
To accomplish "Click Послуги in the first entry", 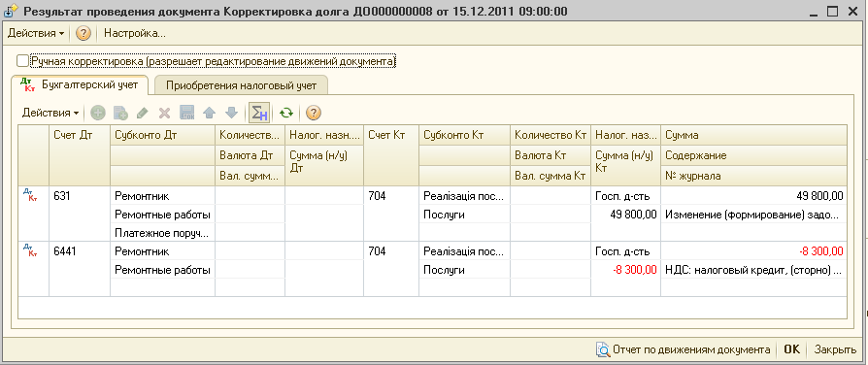I will [x=464, y=215].
